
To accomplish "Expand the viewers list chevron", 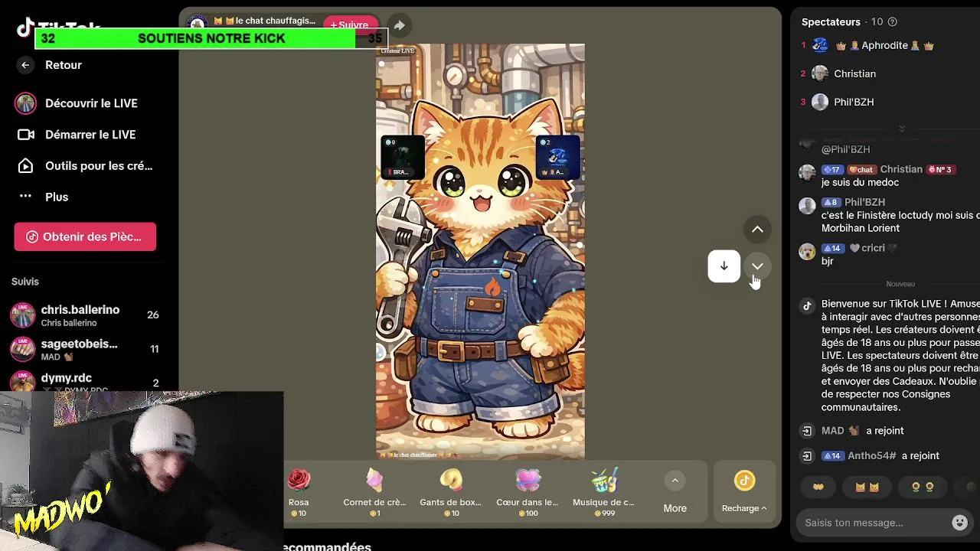I will (901, 129).
